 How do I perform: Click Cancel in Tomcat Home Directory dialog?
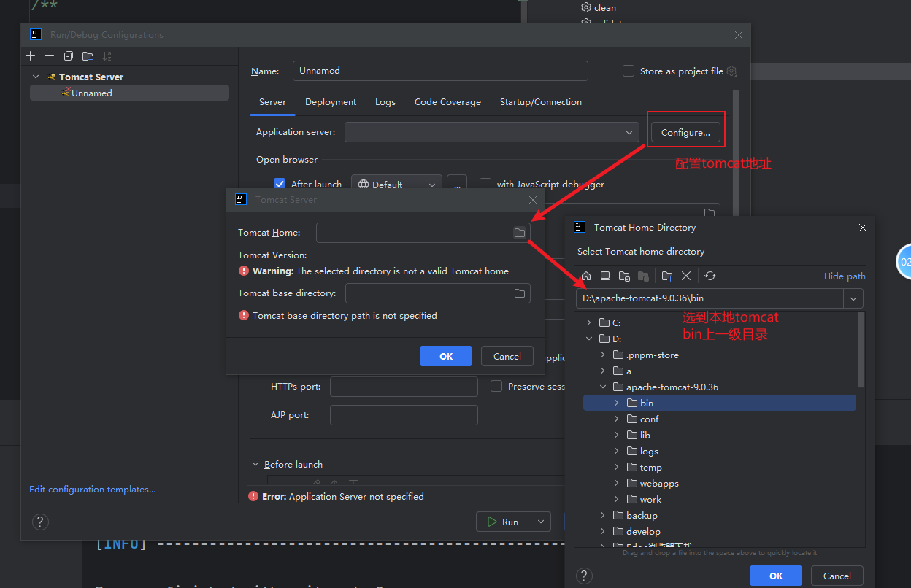click(837, 576)
